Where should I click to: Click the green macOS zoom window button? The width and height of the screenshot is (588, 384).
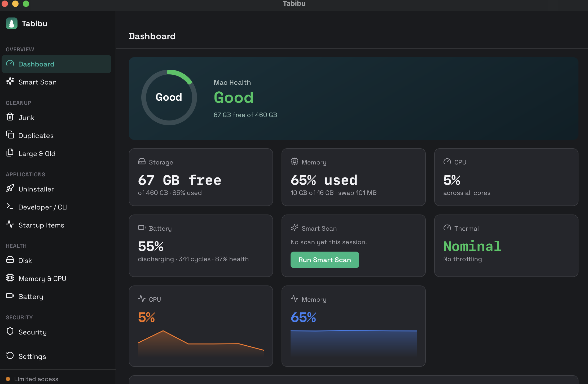tap(26, 3)
